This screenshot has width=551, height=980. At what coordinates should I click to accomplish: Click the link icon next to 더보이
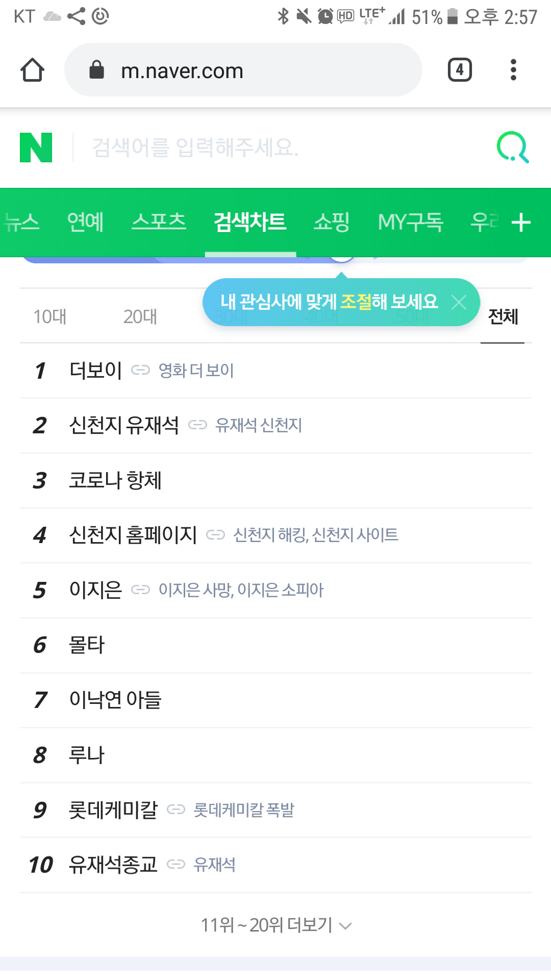coord(140,370)
